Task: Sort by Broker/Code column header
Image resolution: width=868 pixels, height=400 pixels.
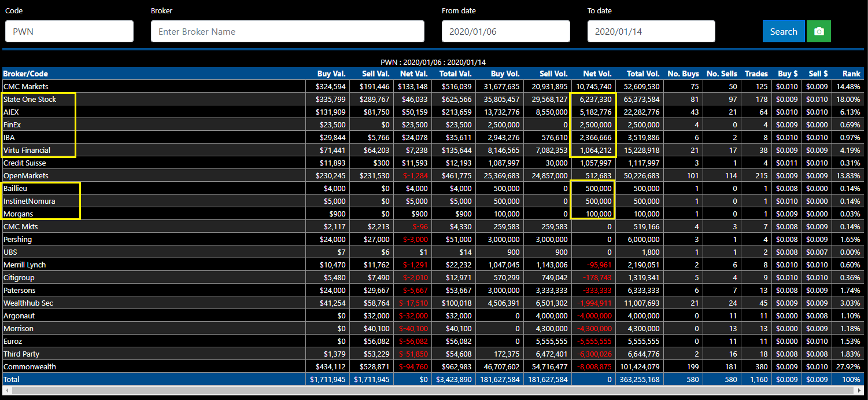Action: (25, 74)
